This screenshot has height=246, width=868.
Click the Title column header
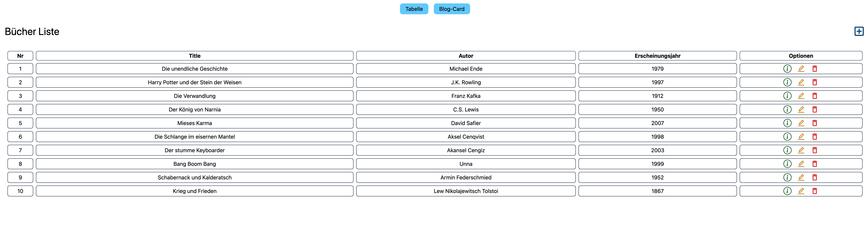pos(194,56)
